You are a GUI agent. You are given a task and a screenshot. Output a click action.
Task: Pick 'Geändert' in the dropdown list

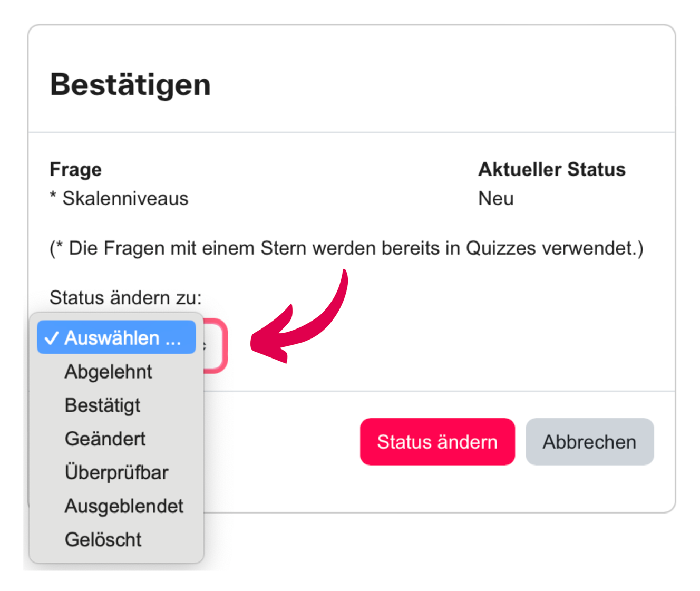pyautogui.click(x=105, y=439)
